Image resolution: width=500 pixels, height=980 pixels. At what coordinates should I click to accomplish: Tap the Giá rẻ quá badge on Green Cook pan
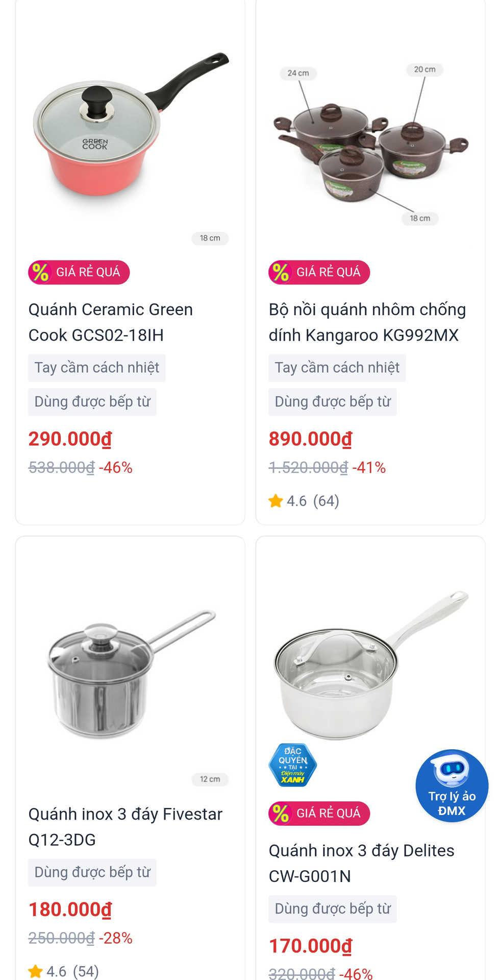pyautogui.click(x=79, y=272)
